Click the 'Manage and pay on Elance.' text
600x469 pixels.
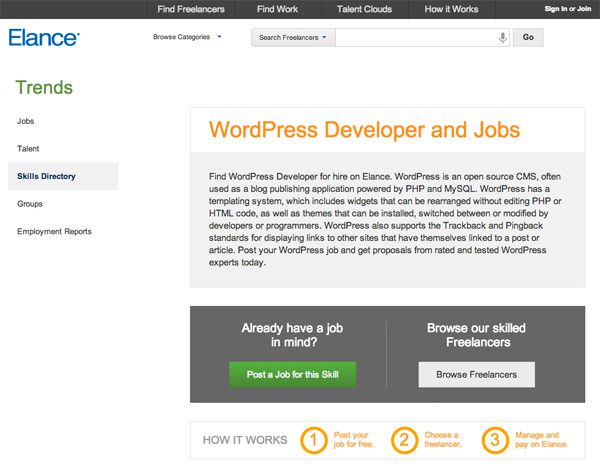[x=541, y=440]
